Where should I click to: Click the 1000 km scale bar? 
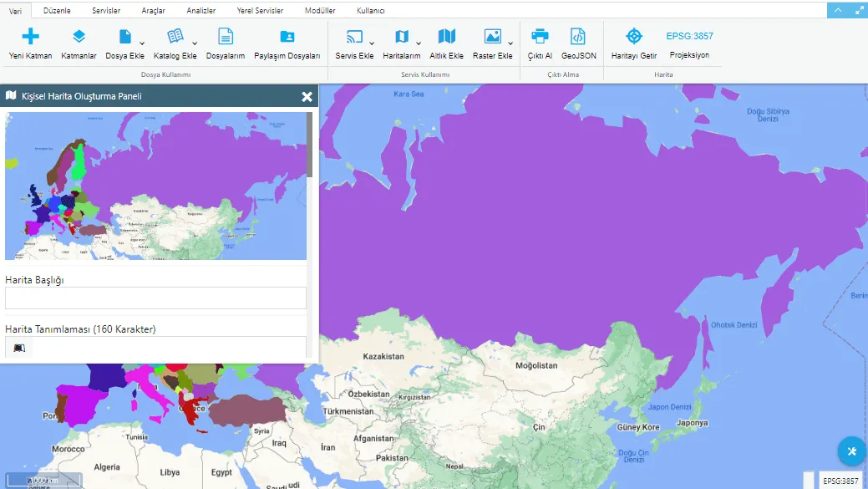point(44,480)
